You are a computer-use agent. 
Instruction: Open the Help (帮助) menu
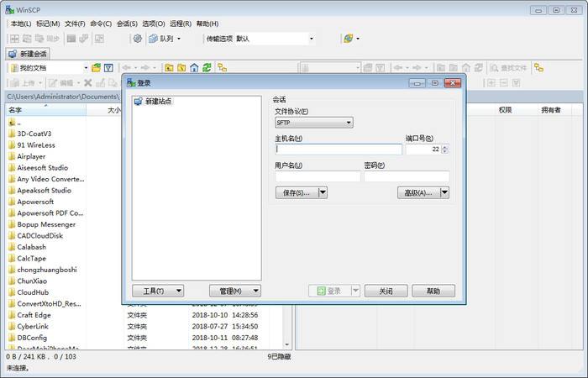[x=207, y=24]
